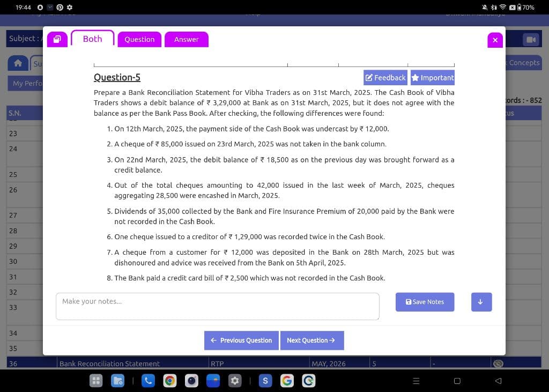This screenshot has height=392, width=549.
Task: Click the Save Notes button
Action: point(425,302)
